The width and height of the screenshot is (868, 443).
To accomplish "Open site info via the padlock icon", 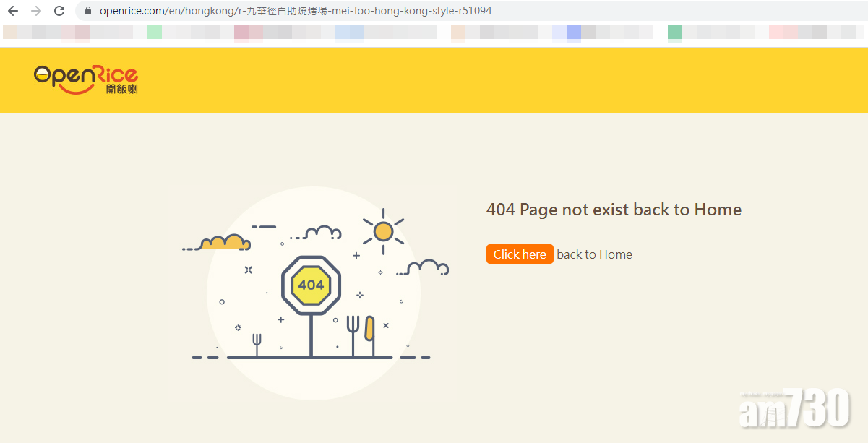I will pos(88,11).
